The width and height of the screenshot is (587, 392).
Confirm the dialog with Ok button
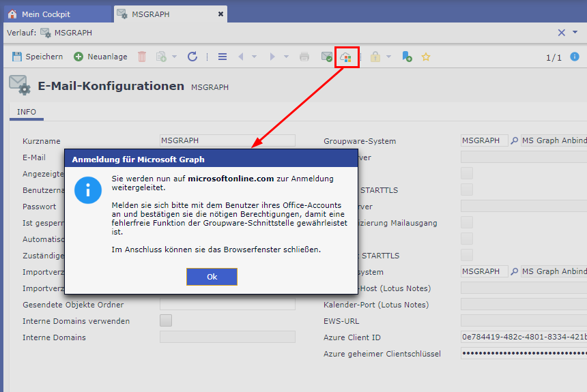[x=212, y=277]
